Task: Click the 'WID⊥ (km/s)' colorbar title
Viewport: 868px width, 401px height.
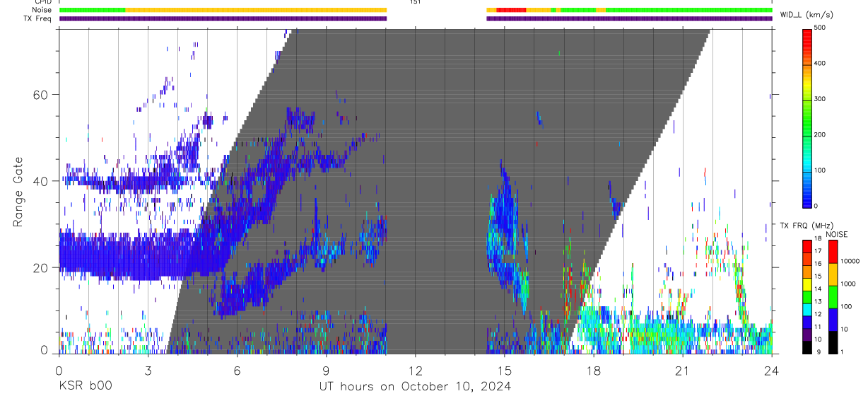Action: [x=807, y=14]
